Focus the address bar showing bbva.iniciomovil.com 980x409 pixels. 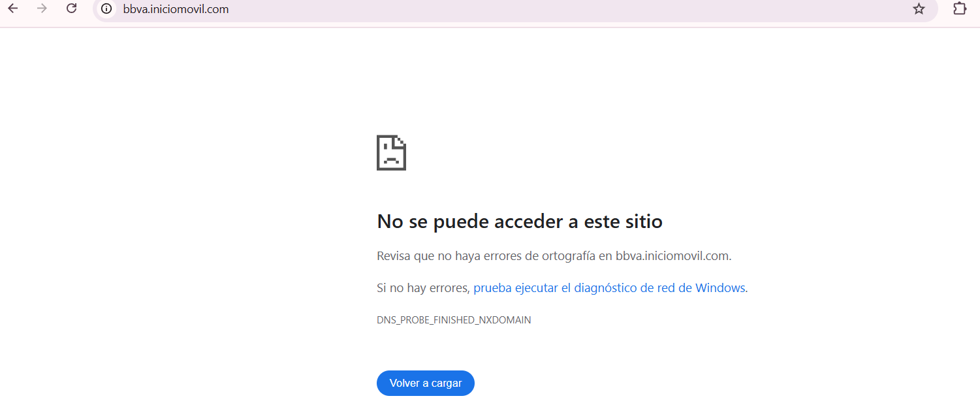(x=176, y=10)
